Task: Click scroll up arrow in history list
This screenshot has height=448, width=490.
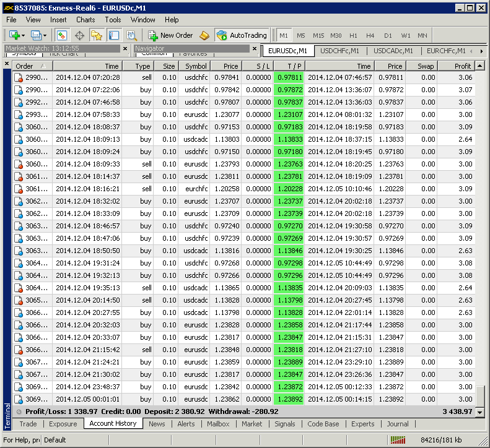Action: click(480, 66)
